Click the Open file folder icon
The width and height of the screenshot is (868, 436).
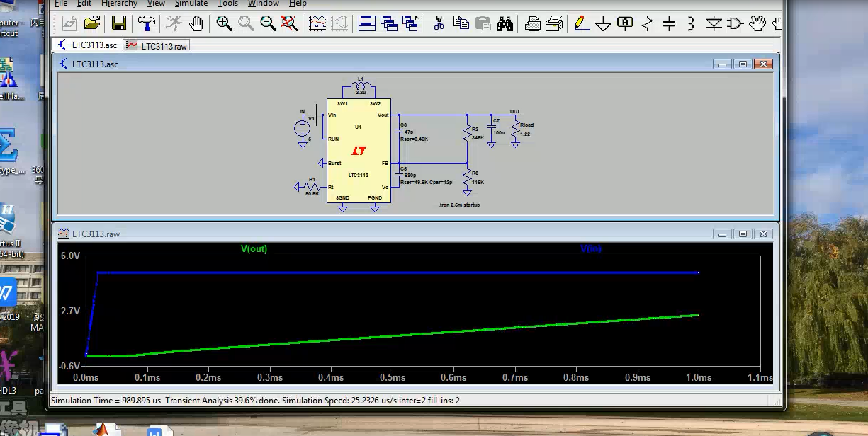91,23
